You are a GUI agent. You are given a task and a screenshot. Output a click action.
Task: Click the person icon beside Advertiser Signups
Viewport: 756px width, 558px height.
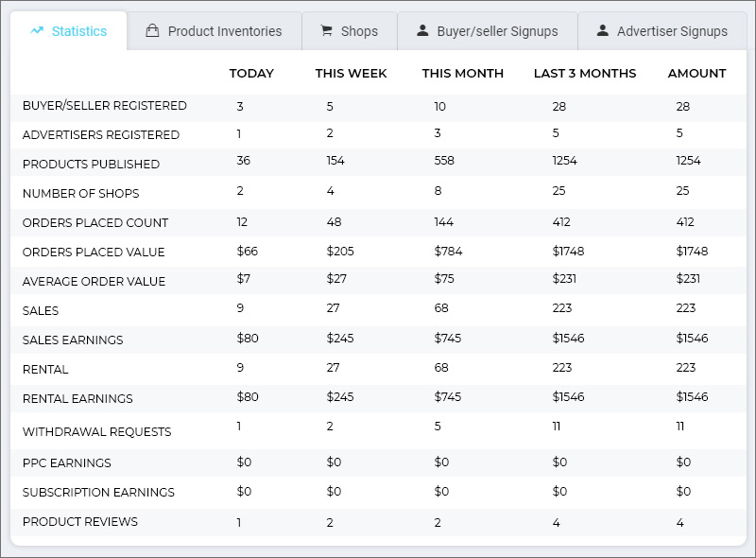603,31
